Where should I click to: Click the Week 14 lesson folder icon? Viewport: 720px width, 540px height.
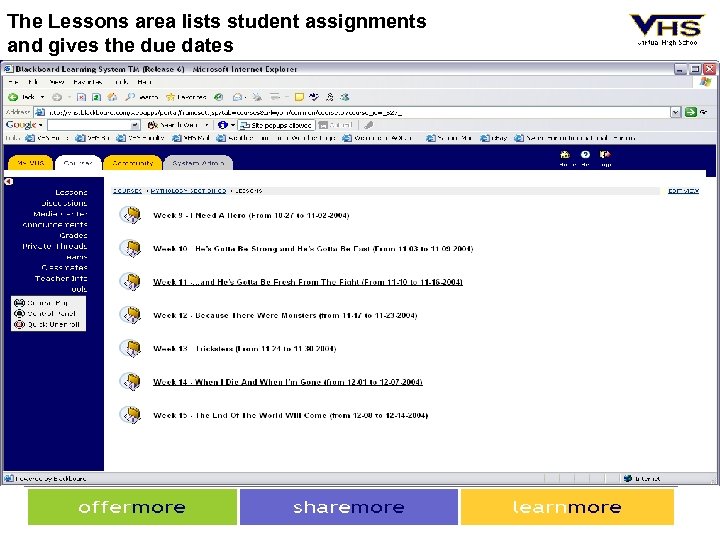coord(131,382)
